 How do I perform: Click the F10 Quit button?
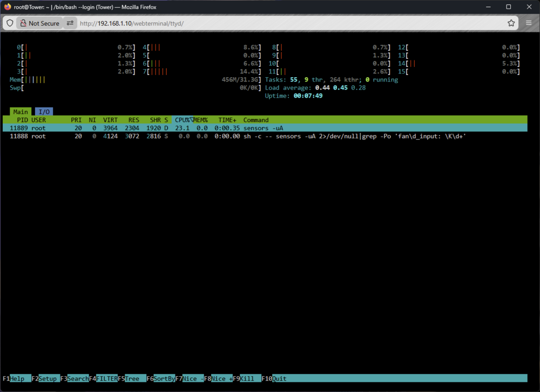click(274, 378)
